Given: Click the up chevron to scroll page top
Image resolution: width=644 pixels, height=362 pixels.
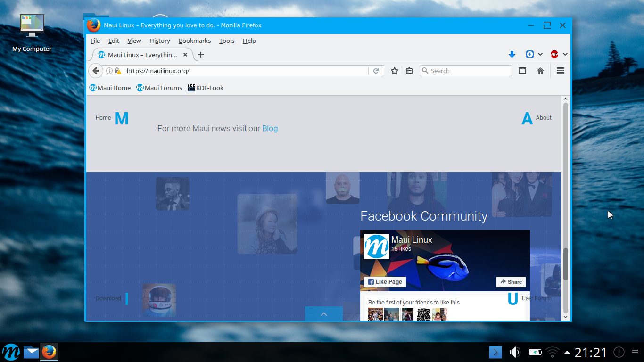Looking at the screenshot, I should [324, 314].
